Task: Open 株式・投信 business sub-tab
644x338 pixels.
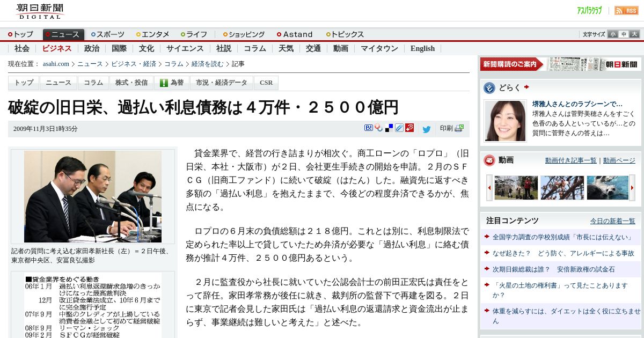Action: pyautogui.click(x=131, y=83)
